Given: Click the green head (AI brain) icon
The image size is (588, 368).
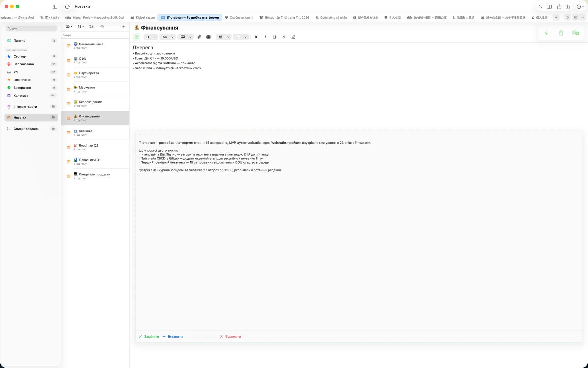Looking at the screenshot, I should coord(561,33).
